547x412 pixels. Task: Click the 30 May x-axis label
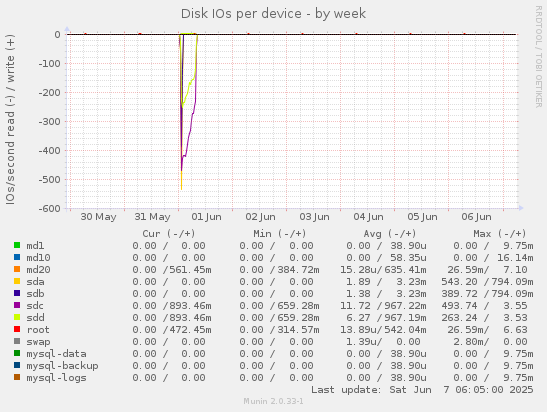(98, 217)
